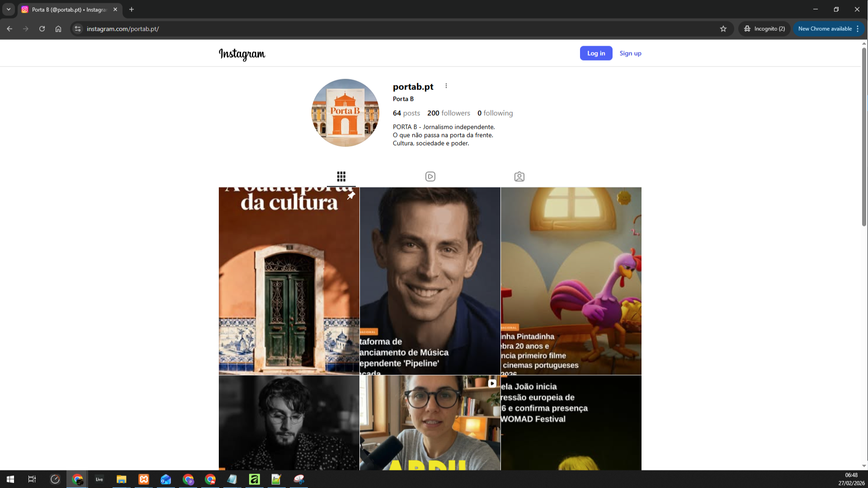Open File Explorer from the taskbar
The image size is (868, 488).
point(121,479)
